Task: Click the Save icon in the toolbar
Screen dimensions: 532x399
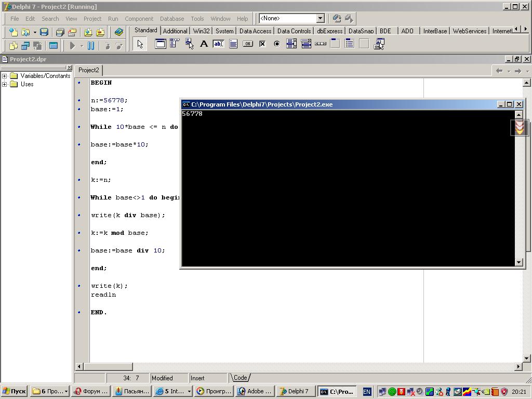Action: [44, 32]
